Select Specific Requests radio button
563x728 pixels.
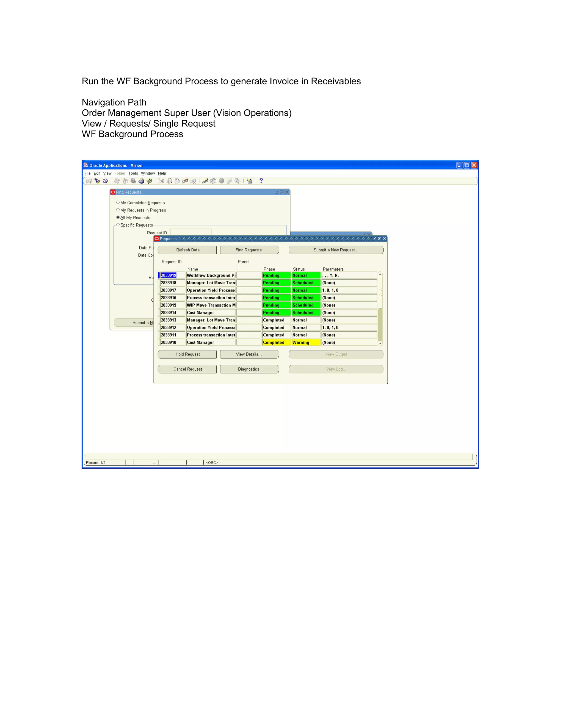click(118, 225)
